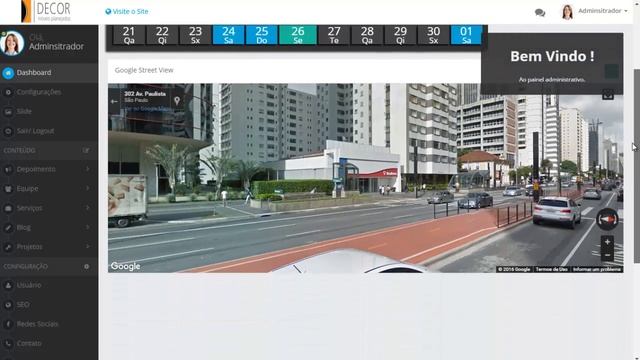Select calendar day 29 Qi
This screenshot has width=640, height=360.
point(400,35)
